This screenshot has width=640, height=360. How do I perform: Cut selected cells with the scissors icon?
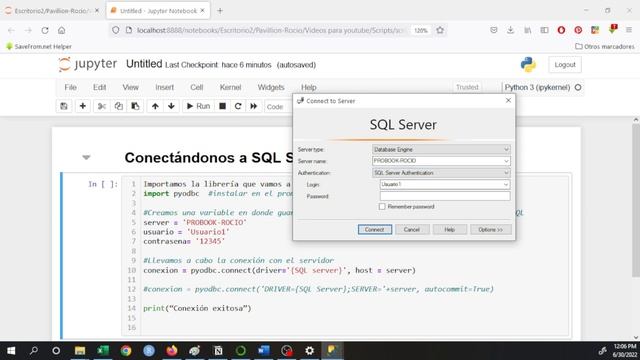pyautogui.click(x=102, y=106)
